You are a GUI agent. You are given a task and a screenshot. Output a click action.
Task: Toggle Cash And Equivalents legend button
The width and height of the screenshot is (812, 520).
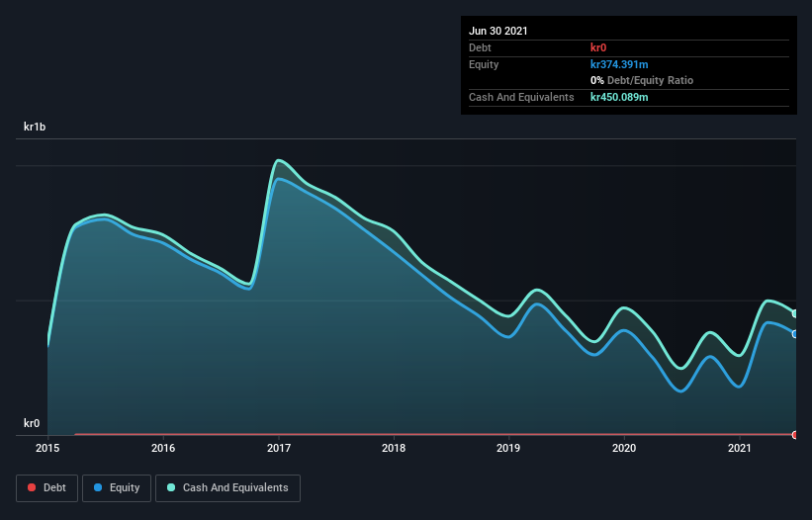coord(227,488)
